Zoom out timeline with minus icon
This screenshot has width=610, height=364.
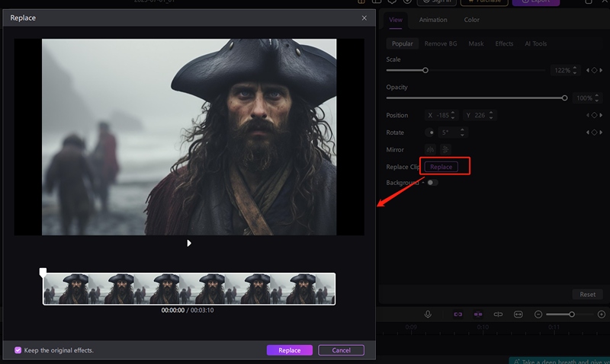coord(538,315)
